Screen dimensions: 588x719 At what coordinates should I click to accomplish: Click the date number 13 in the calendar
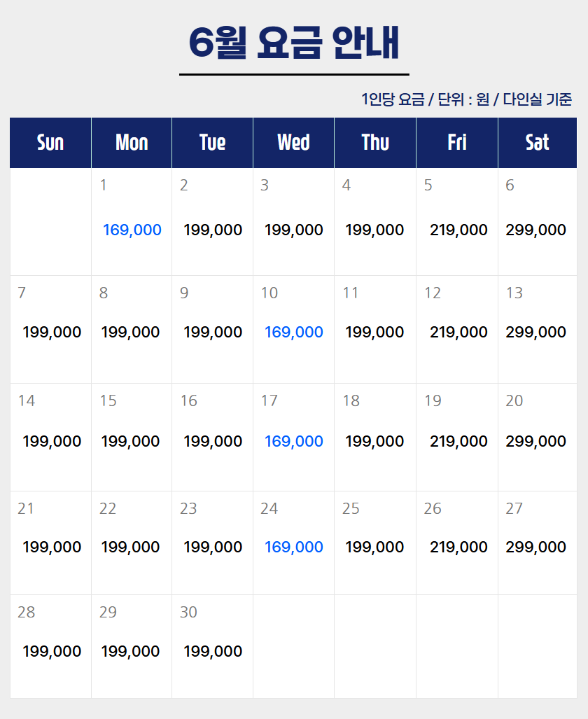[514, 293]
